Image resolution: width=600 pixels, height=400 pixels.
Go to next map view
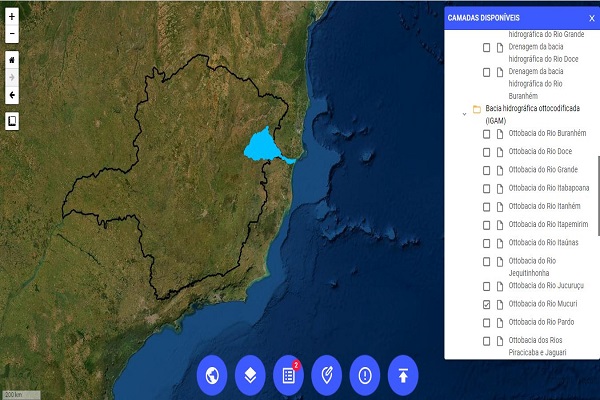12,77
